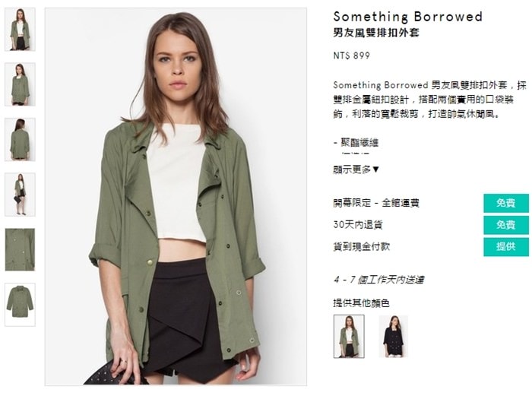Open the Something Borrowed brand title

407,17
